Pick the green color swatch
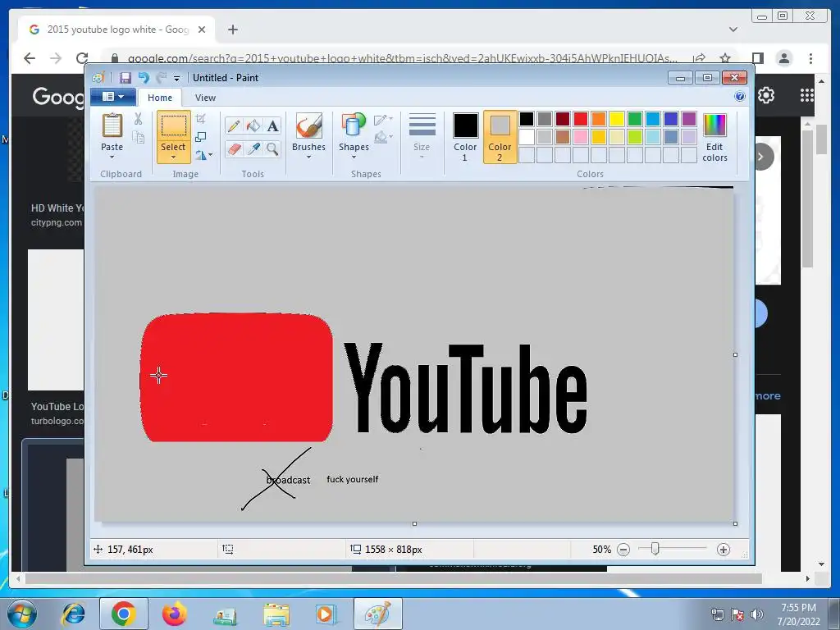 click(x=634, y=118)
